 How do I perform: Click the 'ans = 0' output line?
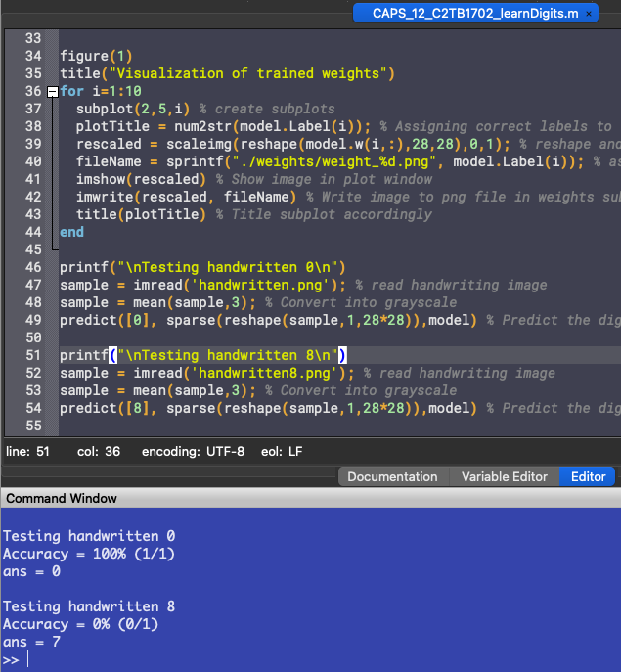pyautogui.click(x=31, y=571)
